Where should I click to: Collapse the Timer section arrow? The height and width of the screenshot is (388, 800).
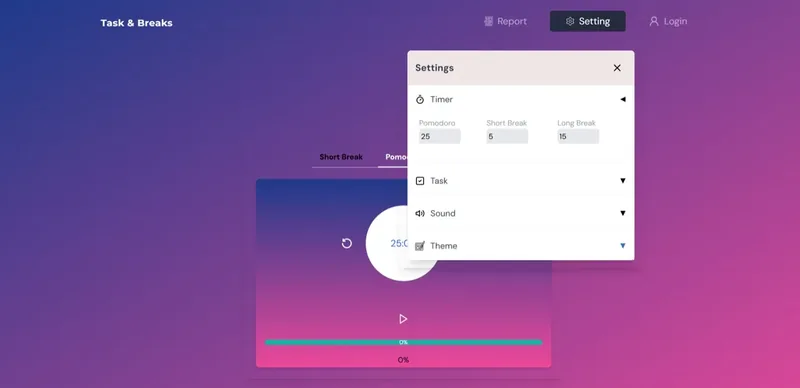(x=622, y=100)
